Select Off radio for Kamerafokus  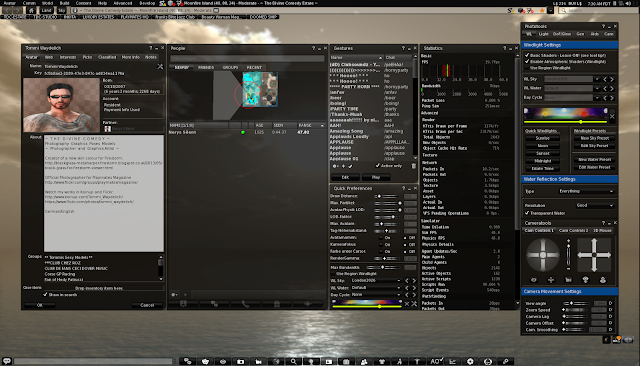405,244
